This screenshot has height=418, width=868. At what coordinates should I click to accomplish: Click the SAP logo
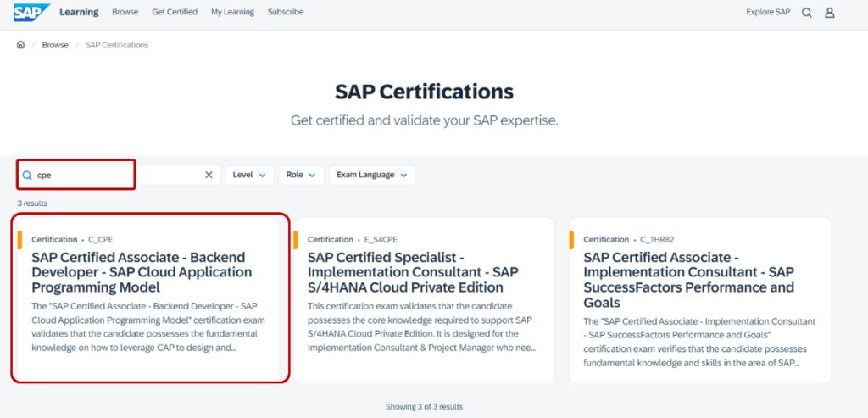[x=32, y=12]
